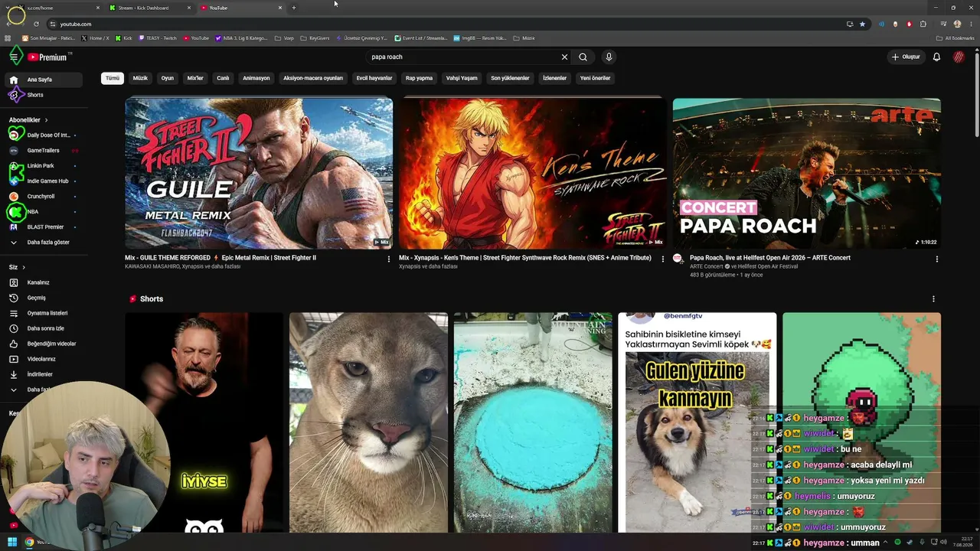
Task: Open a new browser tab
Action: (294, 8)
